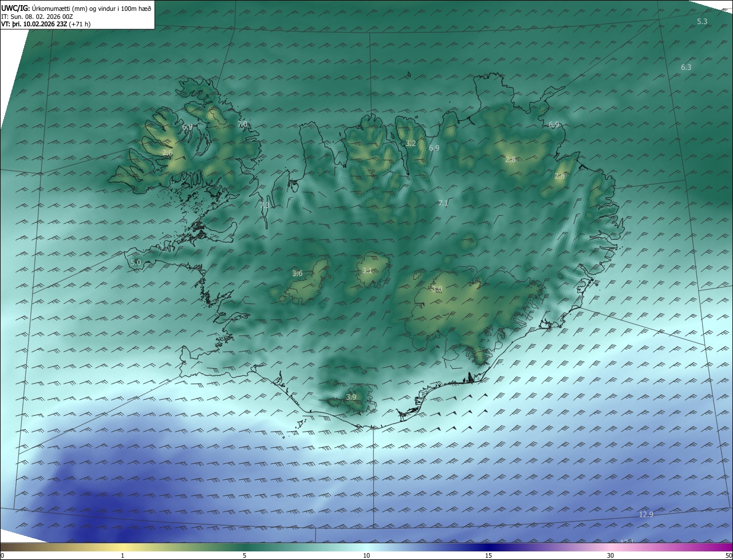The image size is (733, 560).
Task: Click the 3.2 value label on the northern peninsula
Action: tap(411, 143)
